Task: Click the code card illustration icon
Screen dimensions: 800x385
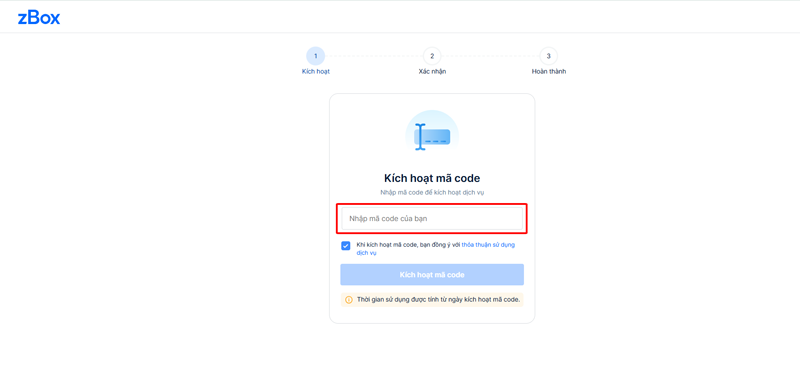Action: pos(432,131)
